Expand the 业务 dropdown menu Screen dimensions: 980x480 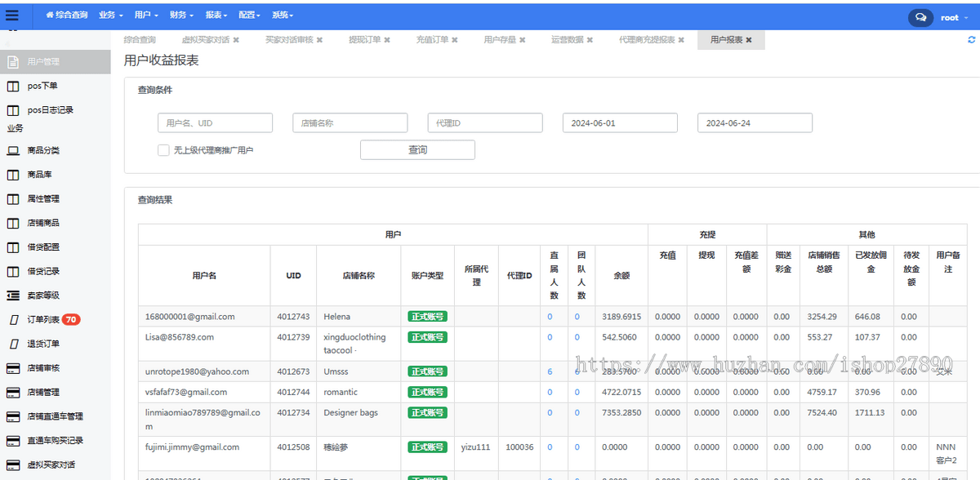(110, 16)
